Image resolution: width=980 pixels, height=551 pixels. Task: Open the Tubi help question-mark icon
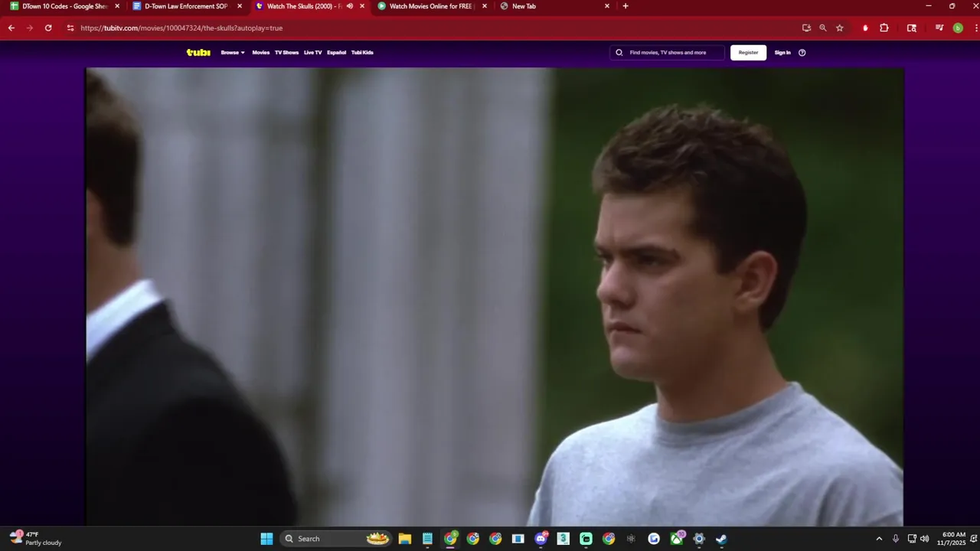tap(802, 53)
